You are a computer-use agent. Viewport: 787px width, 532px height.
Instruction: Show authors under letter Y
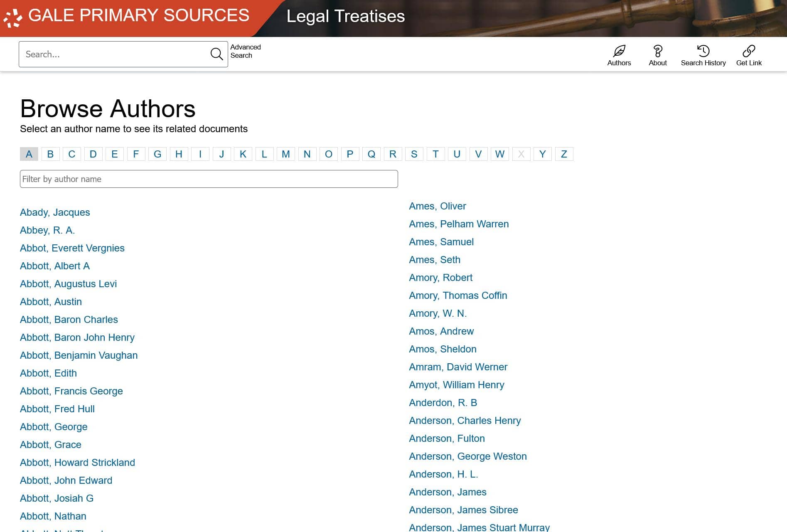(x=543, y=154)
